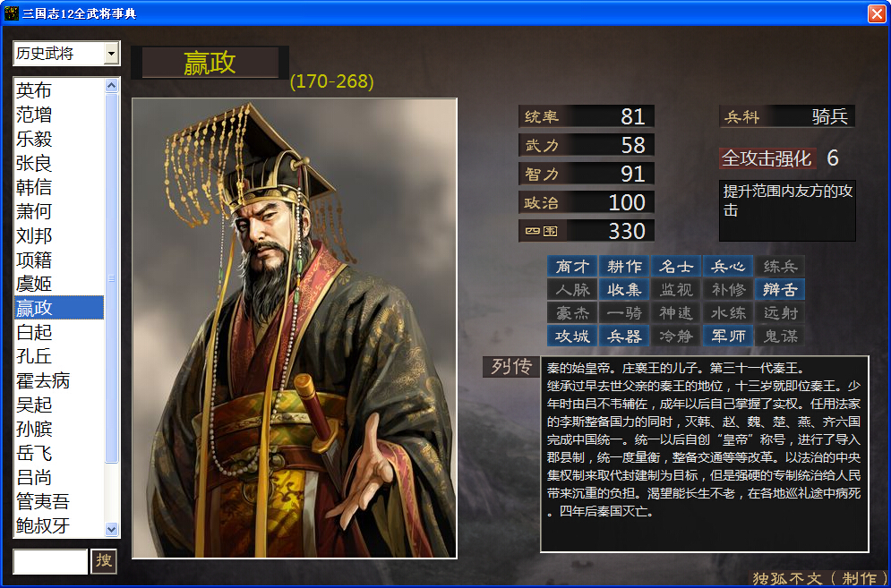Click the list scroll-down arrow

[111, 529]
